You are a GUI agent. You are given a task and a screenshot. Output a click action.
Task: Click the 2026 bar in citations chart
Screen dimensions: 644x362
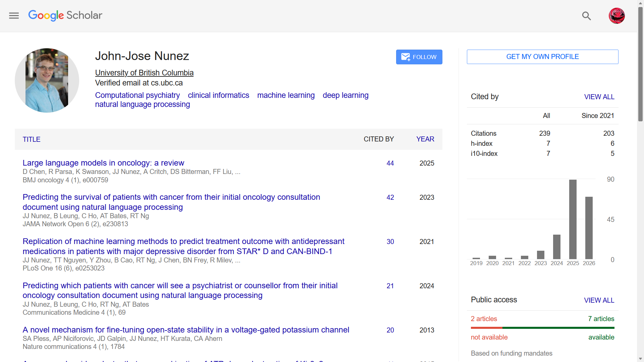(589, 228)
